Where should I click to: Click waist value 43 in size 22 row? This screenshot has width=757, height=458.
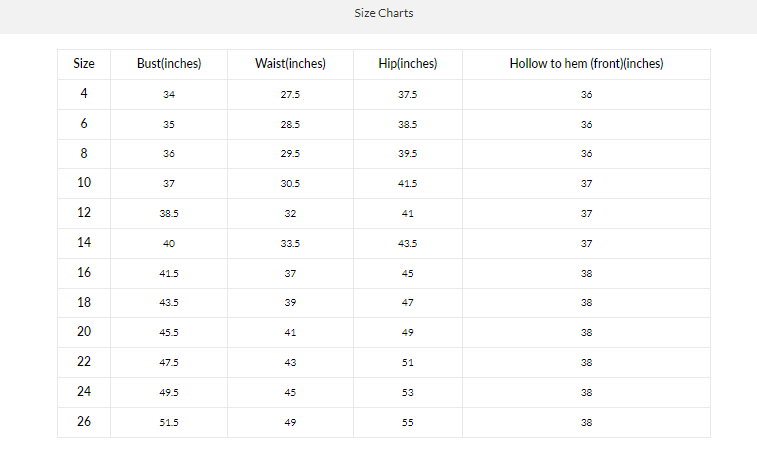pos(291,362)
